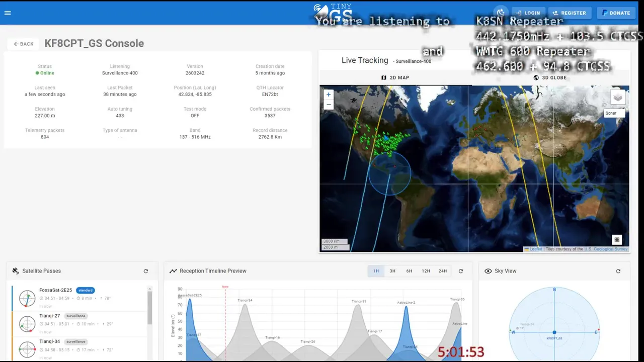Click the standard badge on FossaSat-2E25

click(85, 290)
